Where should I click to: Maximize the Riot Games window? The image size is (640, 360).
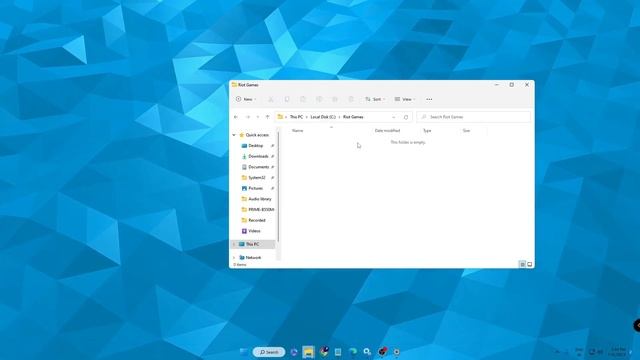click(x=511, y=85)
